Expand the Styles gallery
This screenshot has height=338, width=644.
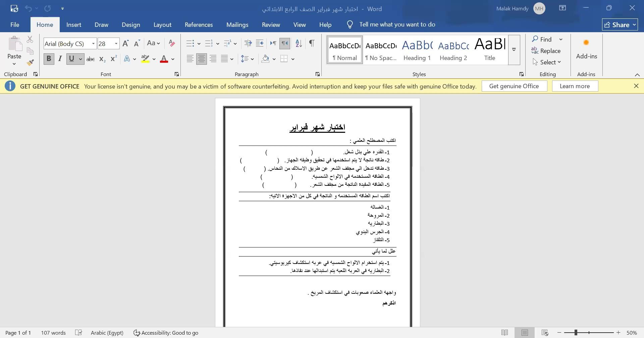pyautogui.click(x=514, y=50)
